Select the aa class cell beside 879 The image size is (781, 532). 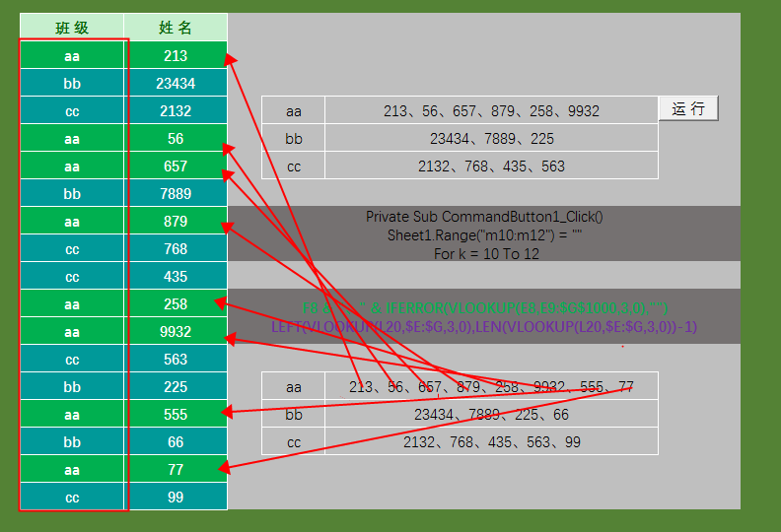(x=72, y=221)
